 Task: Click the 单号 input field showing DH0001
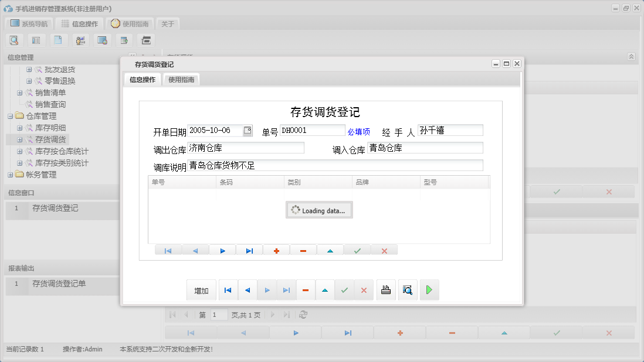tap(313, 130)
